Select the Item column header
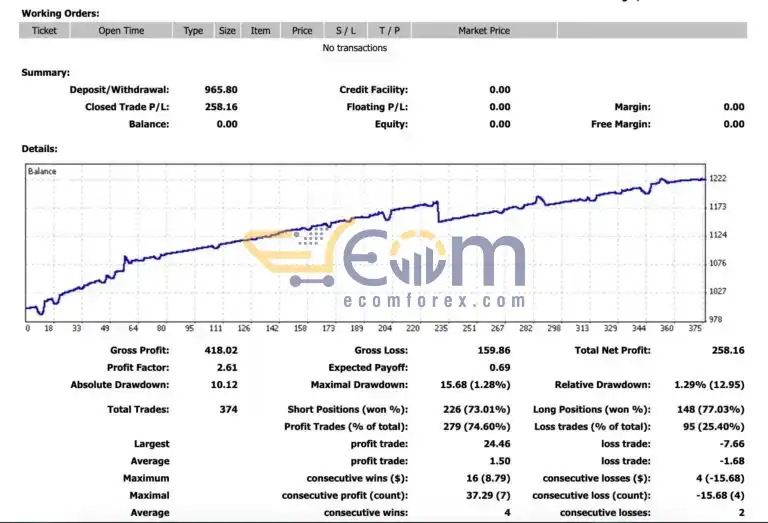This screenshot has width=768, height=523. pyautogui.click(x=260, y=30)
